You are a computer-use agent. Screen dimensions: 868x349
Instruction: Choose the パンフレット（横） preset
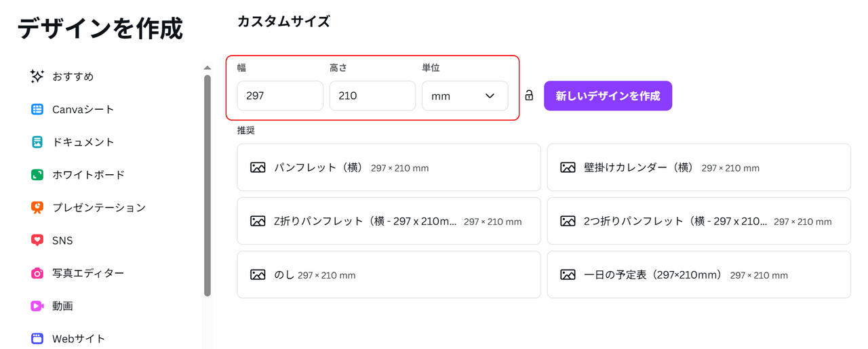pyautogui.click(x=389, y=167)
